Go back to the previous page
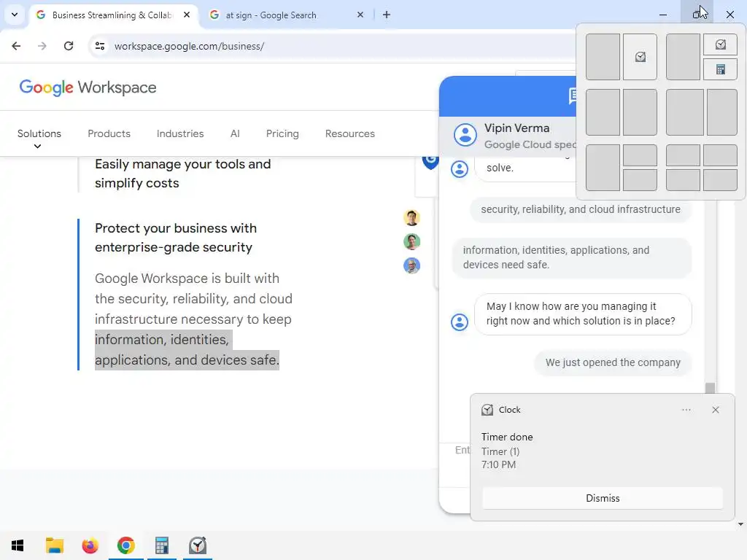The height and width of the screenshot is (560, 747). pyautogui.click(x=16, y=46)
